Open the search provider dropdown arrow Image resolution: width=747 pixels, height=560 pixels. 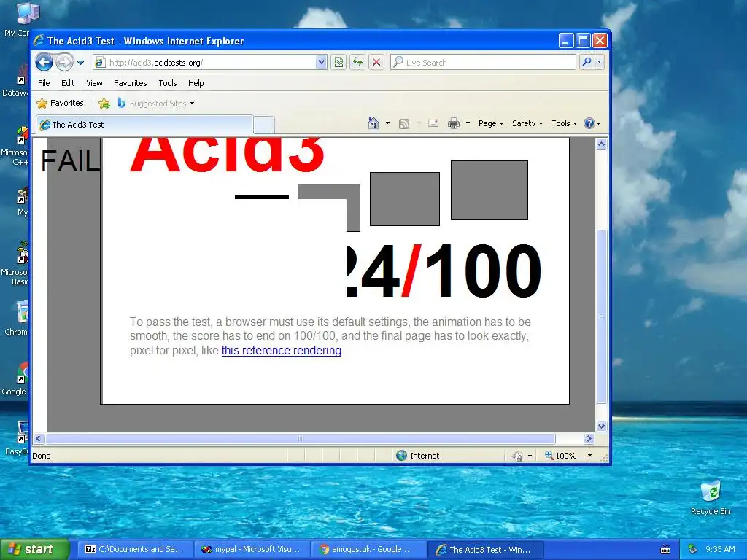pos(600,62)
